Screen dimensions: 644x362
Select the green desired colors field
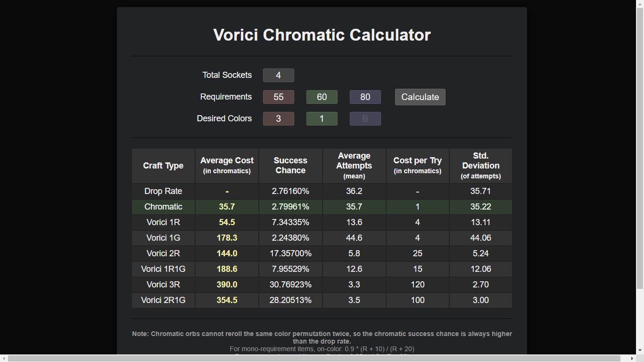pyautogui.click(x=322, y=119)
